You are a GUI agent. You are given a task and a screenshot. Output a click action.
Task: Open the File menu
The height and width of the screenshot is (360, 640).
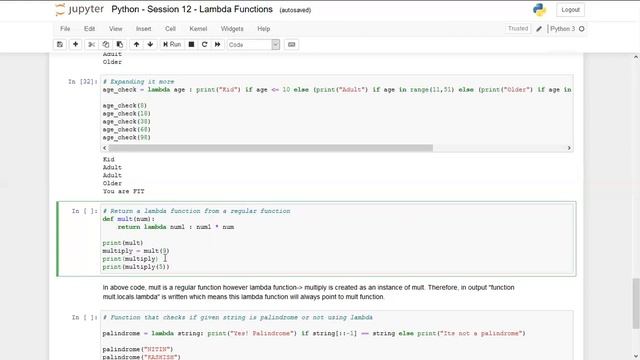tap(65, 29)
